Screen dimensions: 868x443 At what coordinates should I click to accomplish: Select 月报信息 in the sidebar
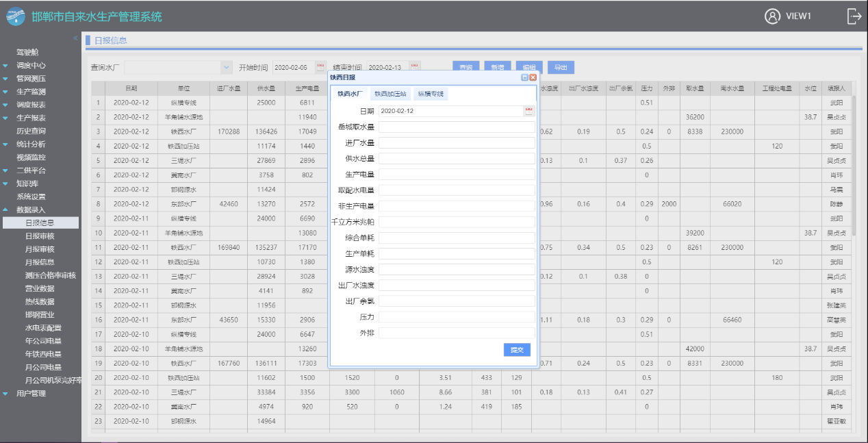40,262
